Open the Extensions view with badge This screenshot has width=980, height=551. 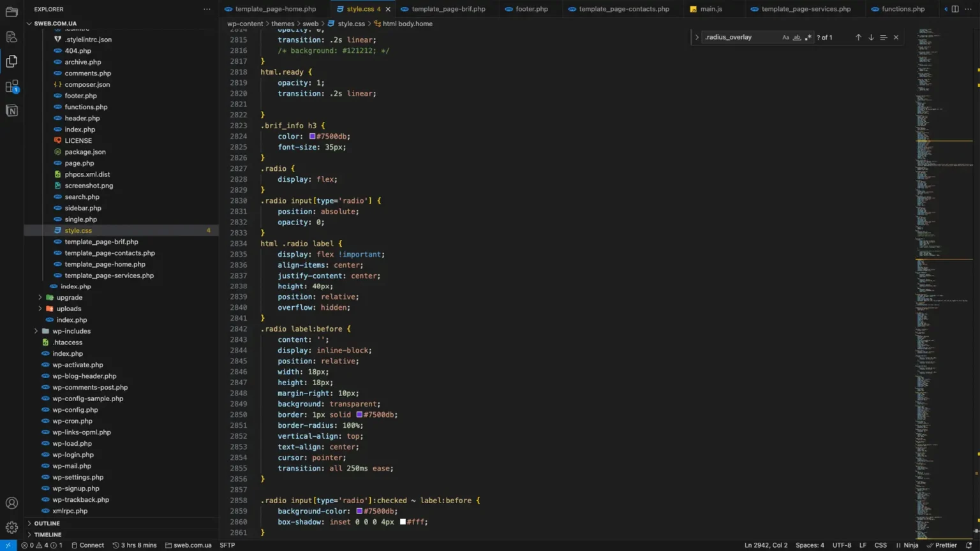(x=11, y=86)
